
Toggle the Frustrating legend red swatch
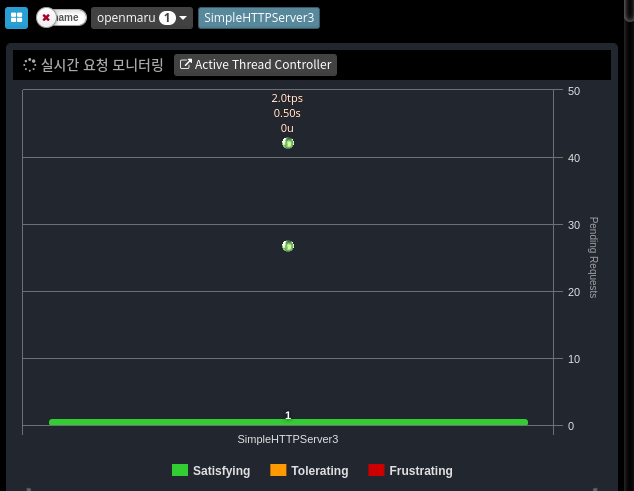pyautogui.click(x=376, y=471)
